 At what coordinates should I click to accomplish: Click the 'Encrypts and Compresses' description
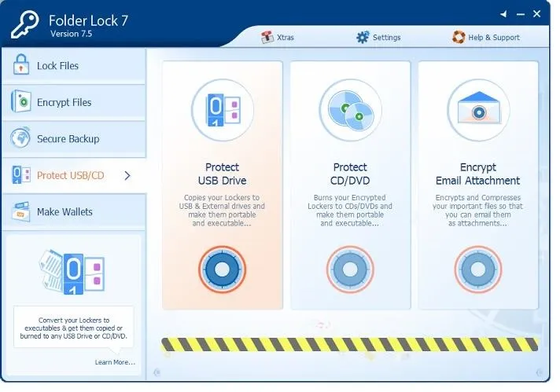click(478, 211)
